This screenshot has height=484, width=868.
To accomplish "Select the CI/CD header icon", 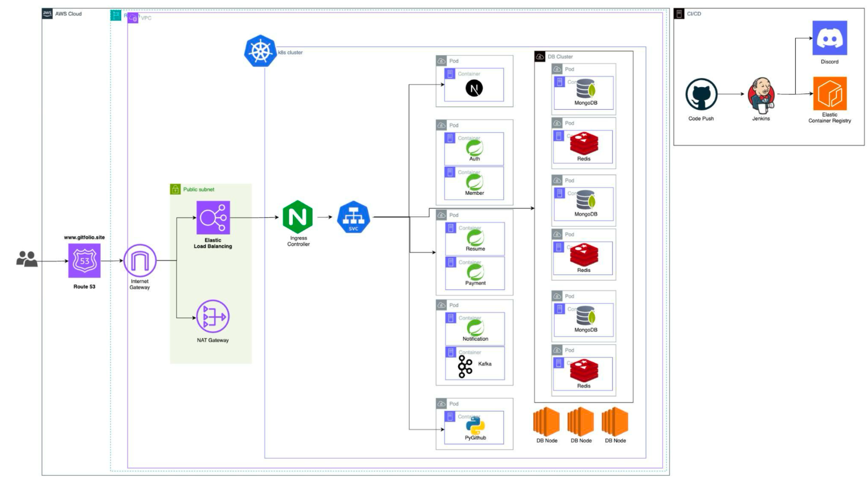I will 679,14.
